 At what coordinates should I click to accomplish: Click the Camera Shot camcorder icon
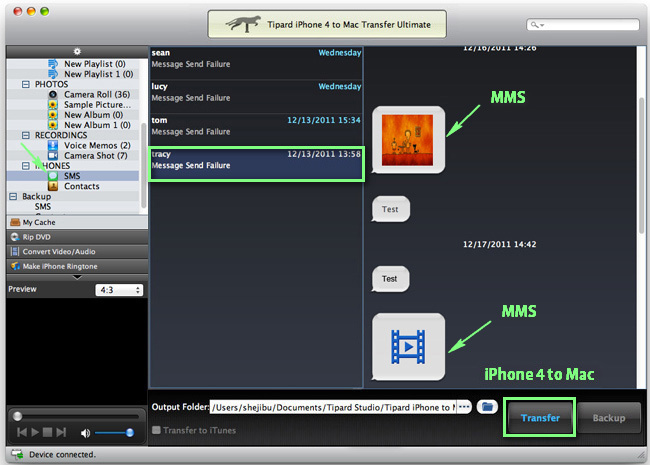click(53, 155)
